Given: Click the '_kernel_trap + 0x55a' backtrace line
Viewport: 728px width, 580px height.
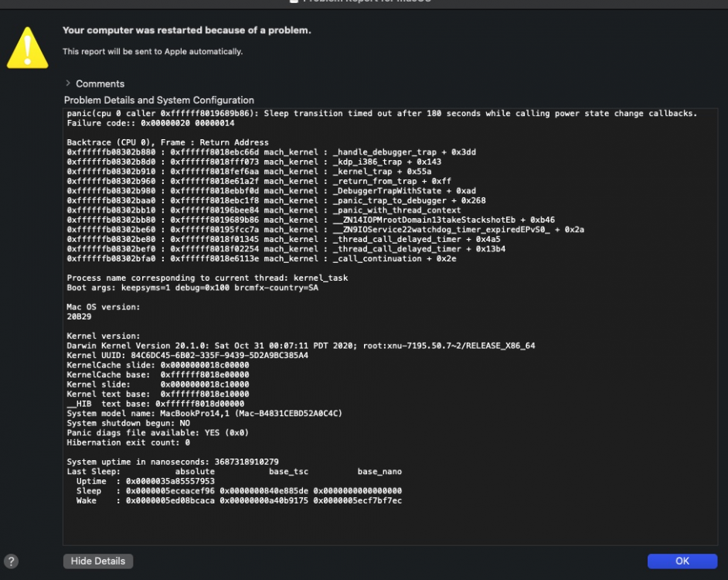Looking at the screenshot, I should point(249,172).
